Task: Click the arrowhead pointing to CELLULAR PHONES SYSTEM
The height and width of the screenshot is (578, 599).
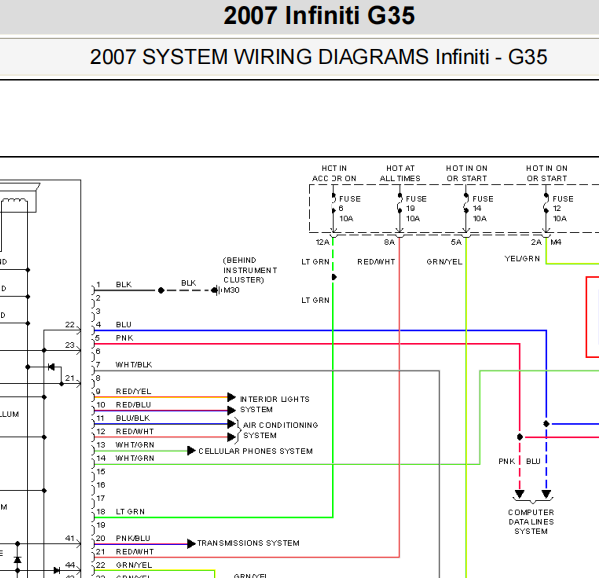Action: click(x=191, y=451)
